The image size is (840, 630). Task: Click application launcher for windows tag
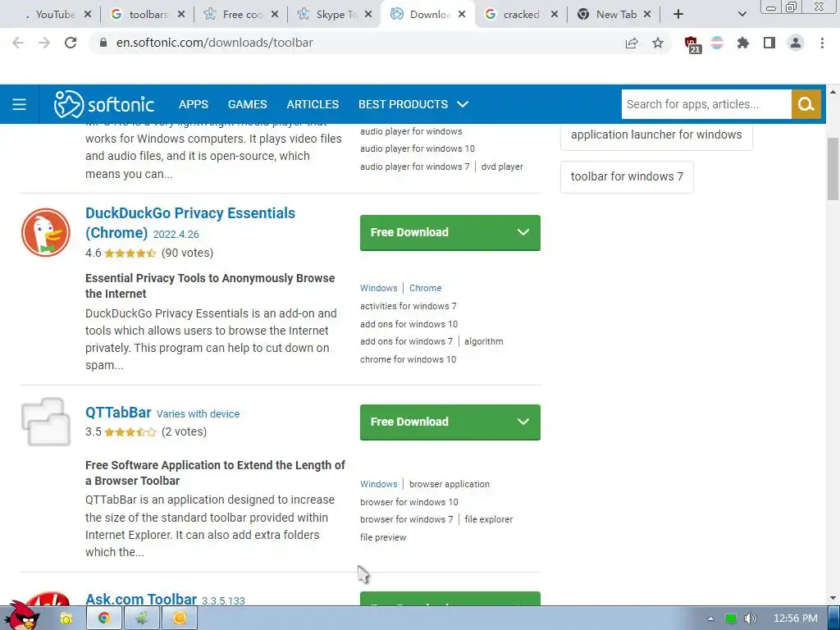(x=656, y=135)
